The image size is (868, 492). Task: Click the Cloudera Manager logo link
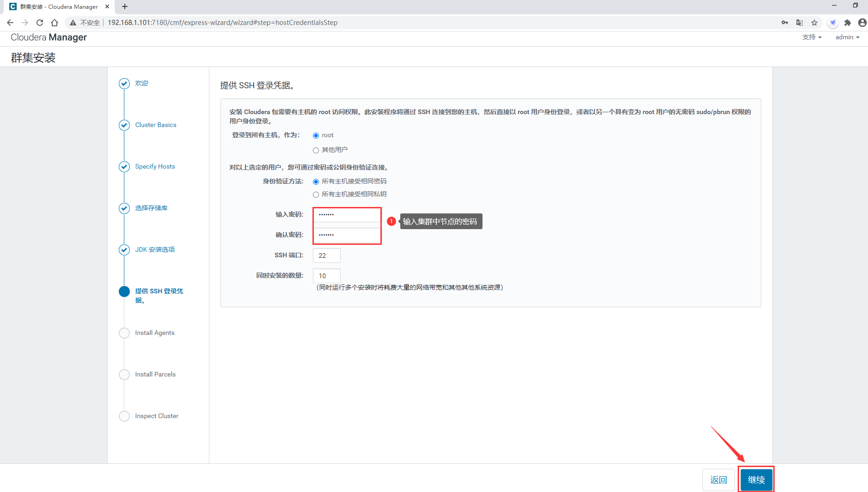[x=49, y=37]
